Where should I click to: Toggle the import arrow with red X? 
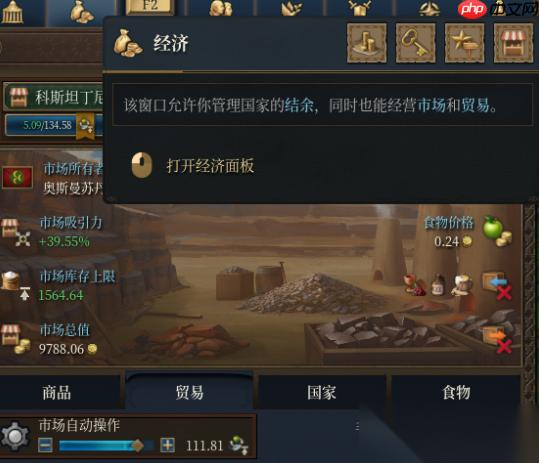click(497, 286)
